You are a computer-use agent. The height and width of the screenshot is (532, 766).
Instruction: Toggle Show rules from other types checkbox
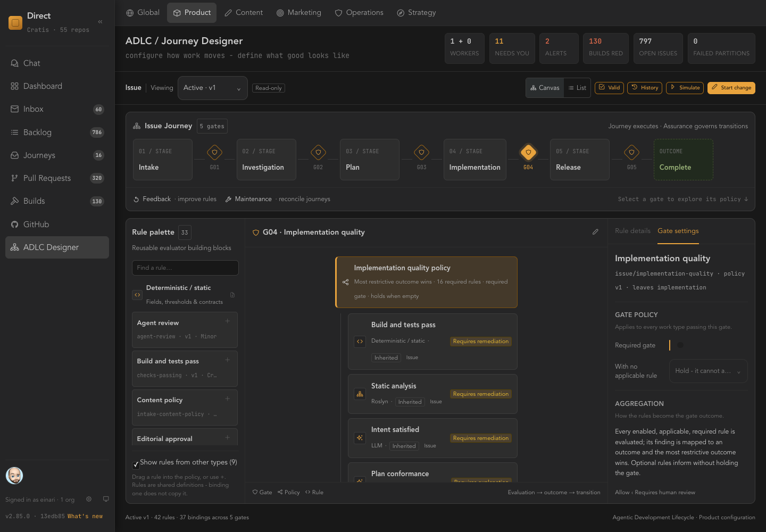pyautogui.click(x=136, y=464)
